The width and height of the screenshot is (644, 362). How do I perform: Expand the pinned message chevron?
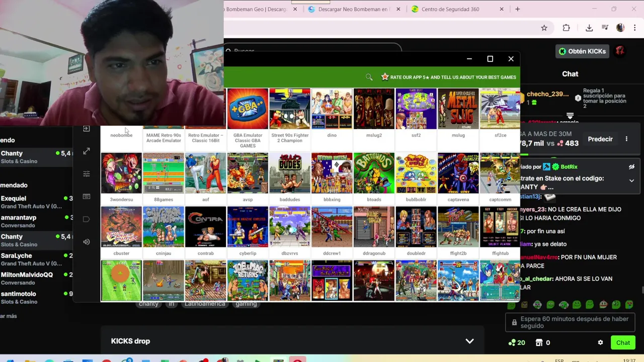tap(631, 181)
